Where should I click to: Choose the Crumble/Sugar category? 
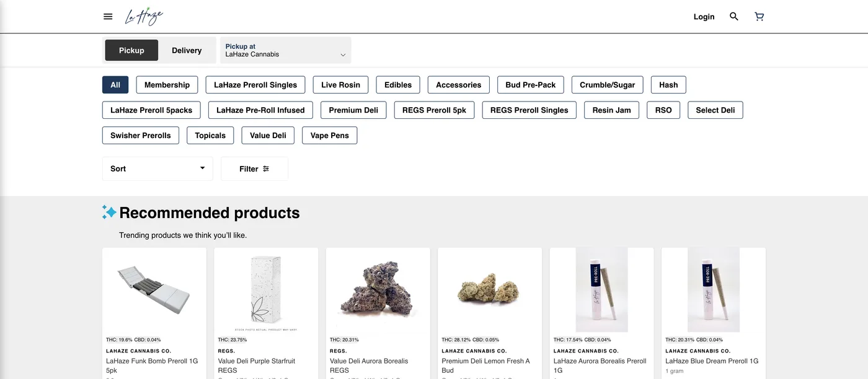(608, 85)
